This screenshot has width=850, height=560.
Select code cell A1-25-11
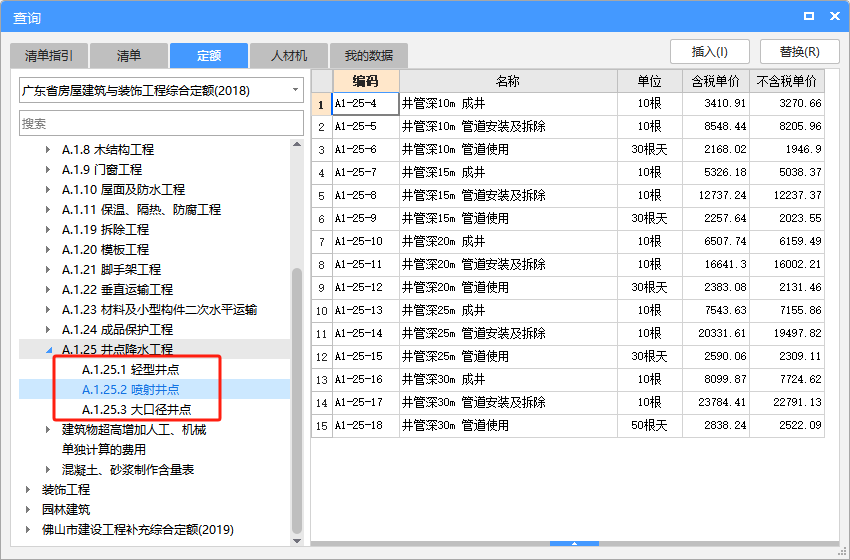click(366, 265)
